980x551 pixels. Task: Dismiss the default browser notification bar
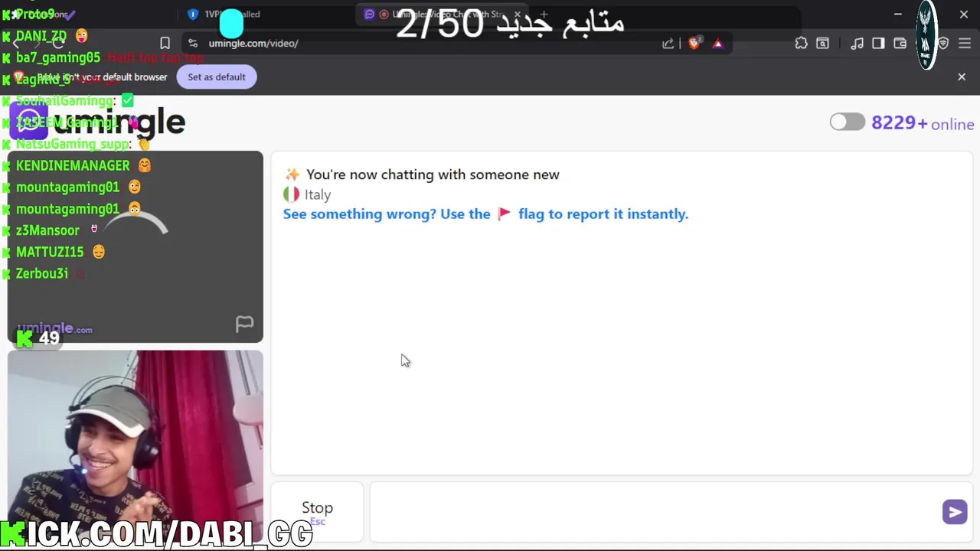click(962, 77)
